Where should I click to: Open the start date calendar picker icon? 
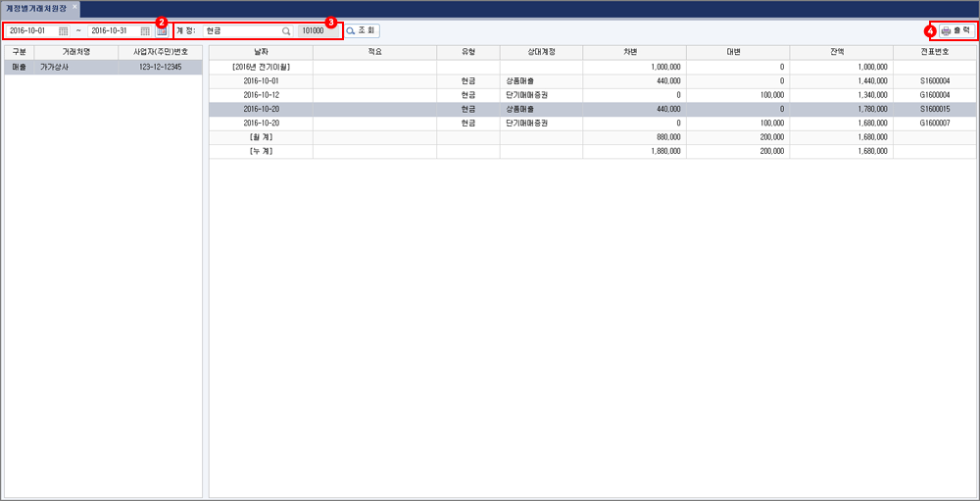coord(64,30)
